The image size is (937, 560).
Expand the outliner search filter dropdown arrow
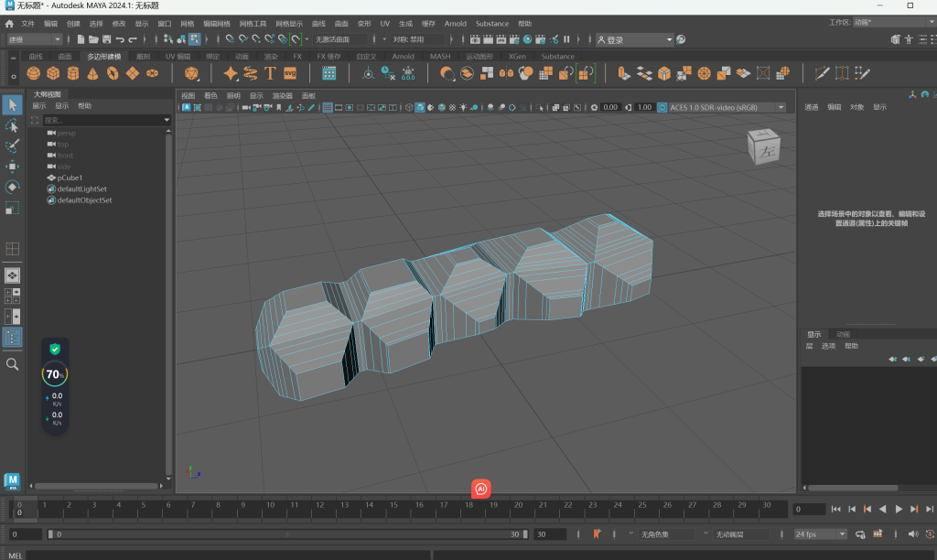click(167, 120)
